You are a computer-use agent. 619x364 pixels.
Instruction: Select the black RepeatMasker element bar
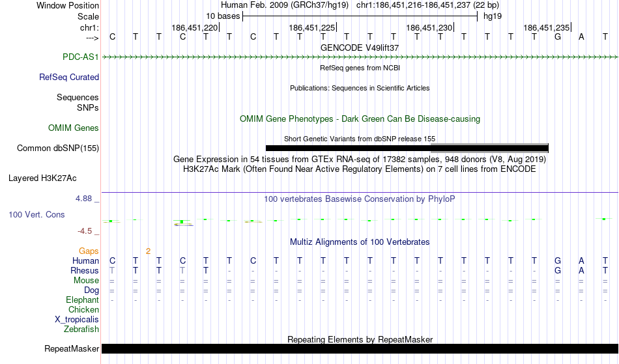[360, 348]
